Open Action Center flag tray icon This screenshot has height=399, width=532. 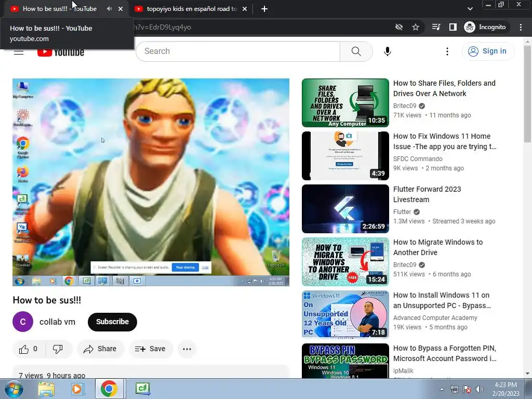click(467, 390)
